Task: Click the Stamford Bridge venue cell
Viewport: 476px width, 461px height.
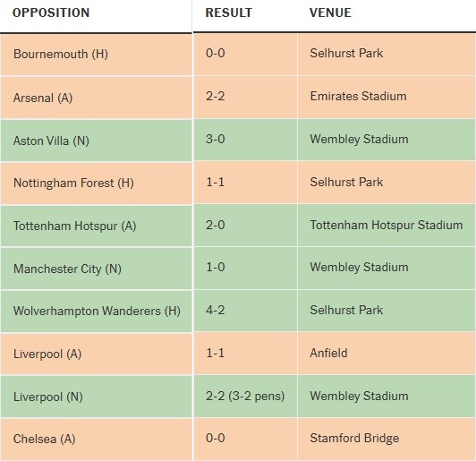Action: point(387,439)
